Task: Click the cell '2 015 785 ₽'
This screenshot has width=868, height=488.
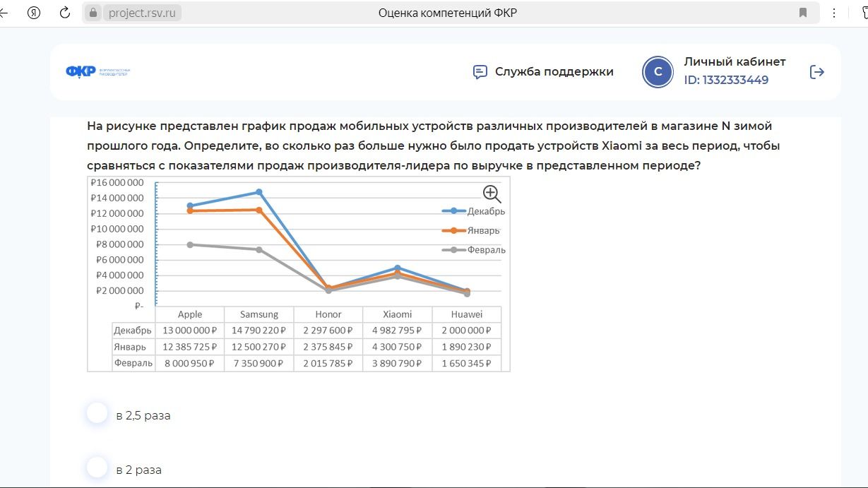Action: point(328,363)
